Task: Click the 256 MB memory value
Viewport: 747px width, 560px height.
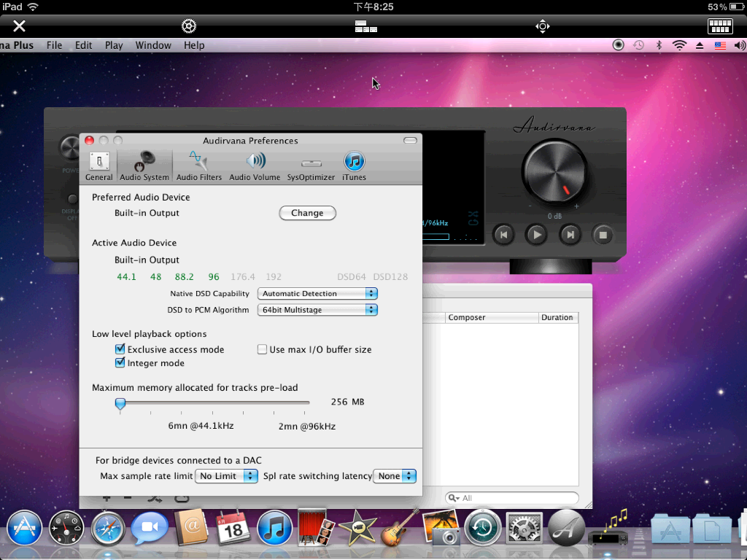Action: click(x=347, y=402)
